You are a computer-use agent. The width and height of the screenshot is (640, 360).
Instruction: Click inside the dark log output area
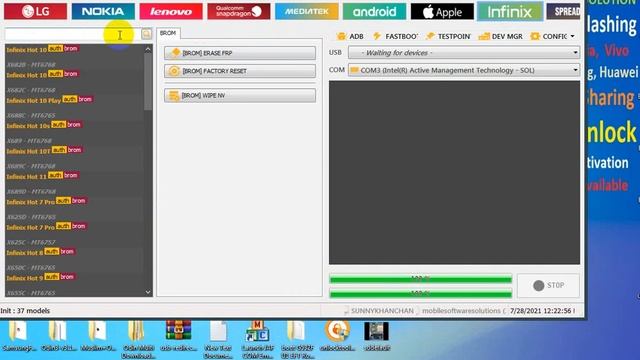[454, 172]
